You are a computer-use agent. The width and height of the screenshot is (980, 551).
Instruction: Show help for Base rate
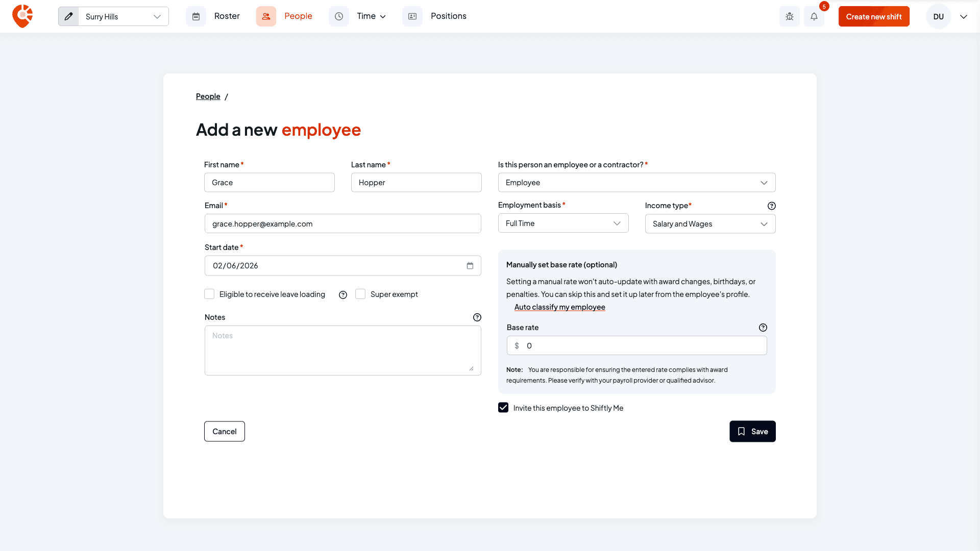763,328
